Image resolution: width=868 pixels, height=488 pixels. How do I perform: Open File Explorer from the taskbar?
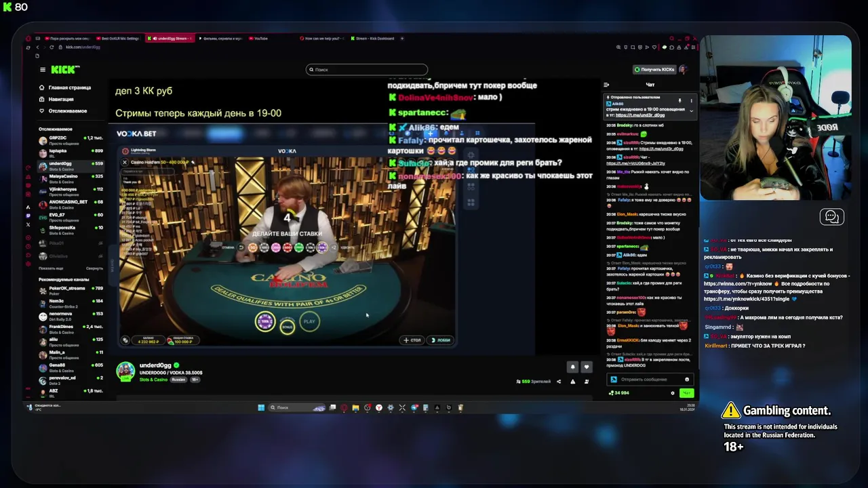pos(355,407)
